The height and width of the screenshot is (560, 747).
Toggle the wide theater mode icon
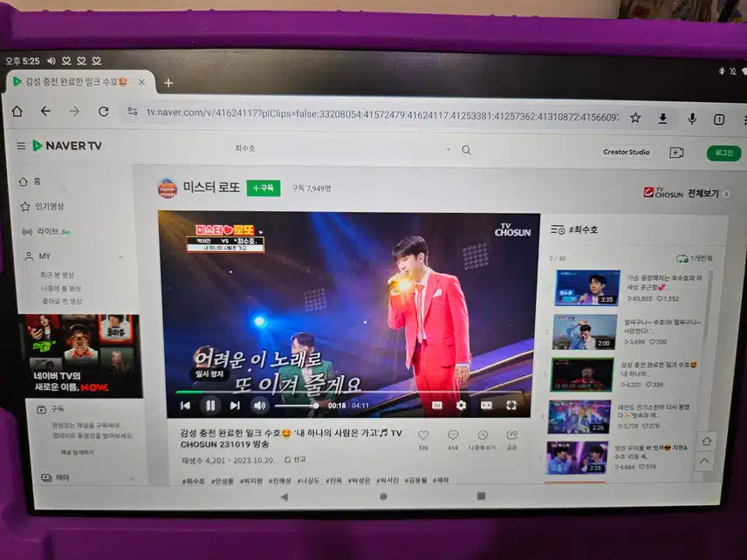[486, 406]
